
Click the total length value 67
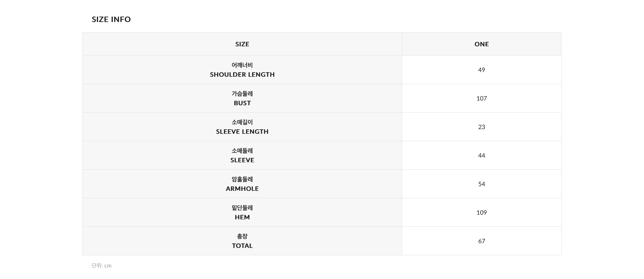click(482, 241)
